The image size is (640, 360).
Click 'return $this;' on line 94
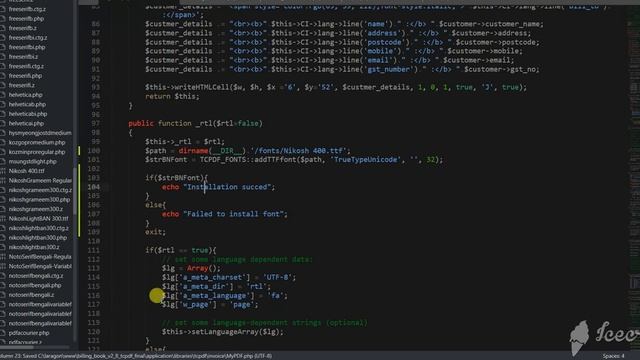tap(172, 96)
